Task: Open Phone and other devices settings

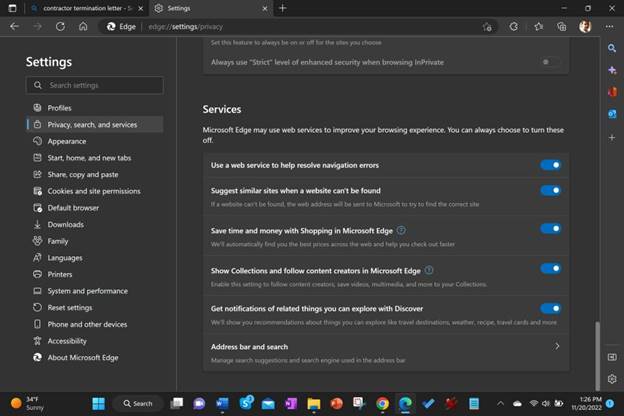Action: (95, 324)
